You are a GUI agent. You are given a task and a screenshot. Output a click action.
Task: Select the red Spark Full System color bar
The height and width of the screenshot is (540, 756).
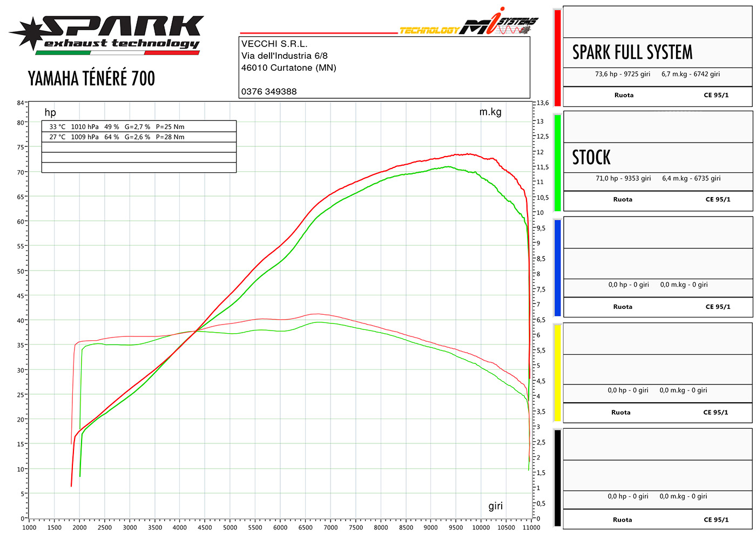click(557, 58)
